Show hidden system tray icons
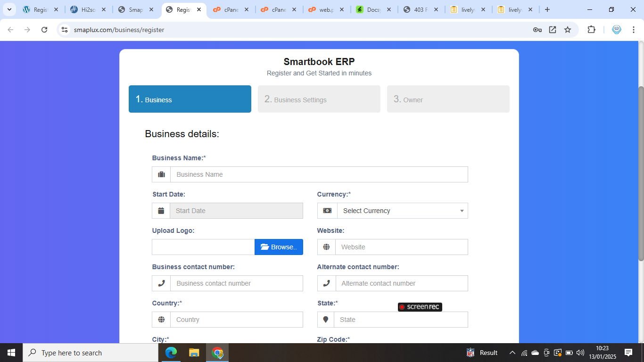This screenshot has width=644, height=362. pyautogui.click(x=512, y=353)
